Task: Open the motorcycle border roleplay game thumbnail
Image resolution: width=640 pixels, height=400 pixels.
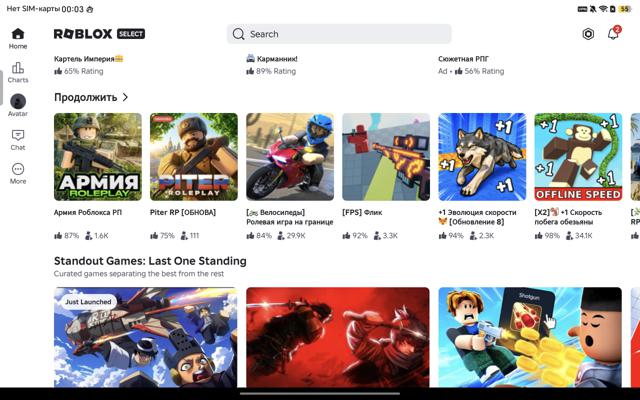Action: tap(290, 157)
